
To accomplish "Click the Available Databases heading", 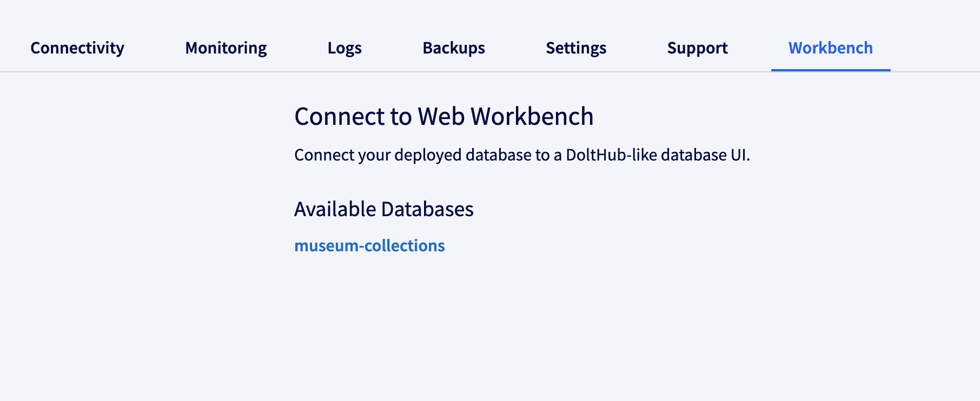I will point(384,209).
